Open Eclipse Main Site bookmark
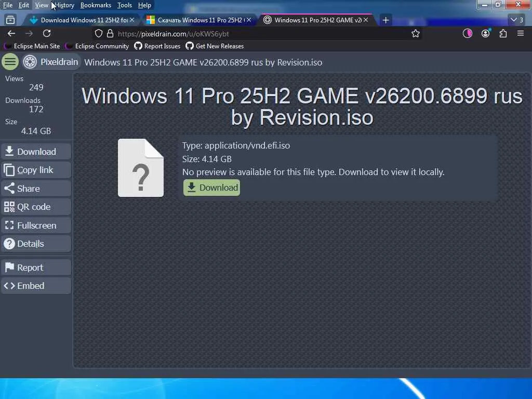The height and width of the screenshot is (399, 532). [x=32, y=46]
